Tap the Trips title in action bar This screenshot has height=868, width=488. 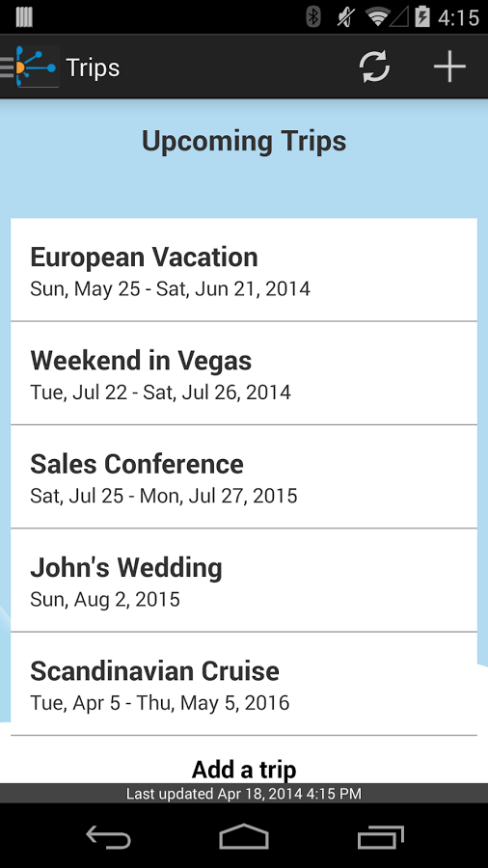coord(93,68)
